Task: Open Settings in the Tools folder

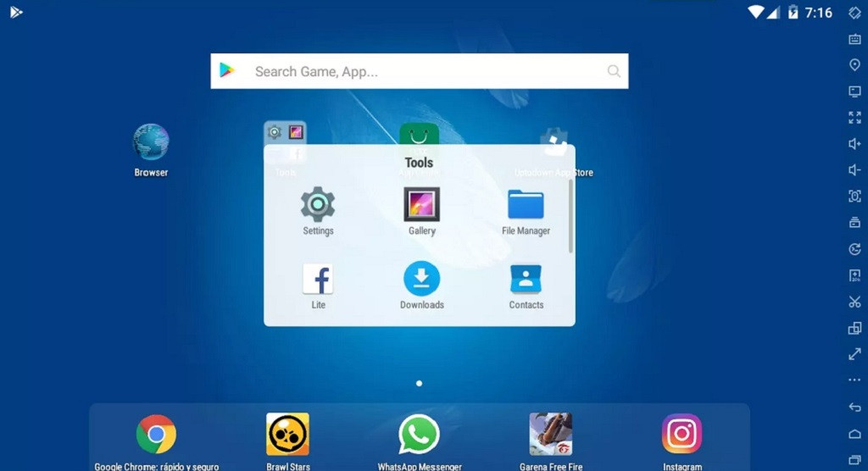Action: (x=318, y=205)
